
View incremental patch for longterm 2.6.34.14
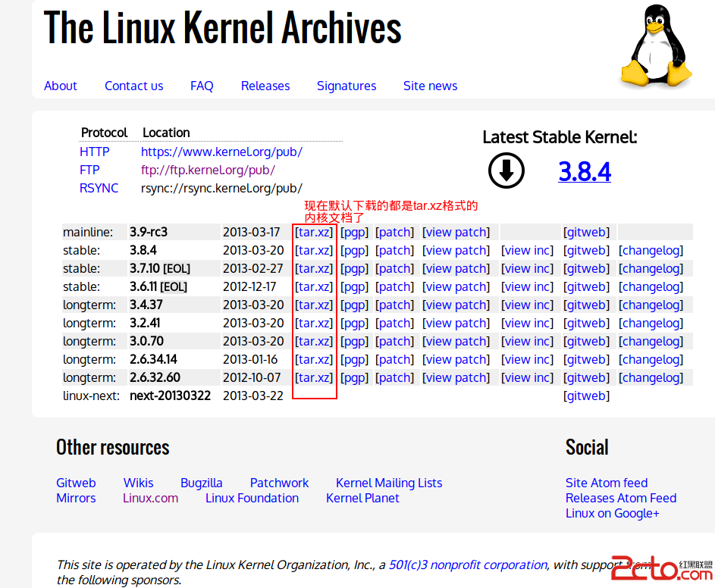point(527,360)
